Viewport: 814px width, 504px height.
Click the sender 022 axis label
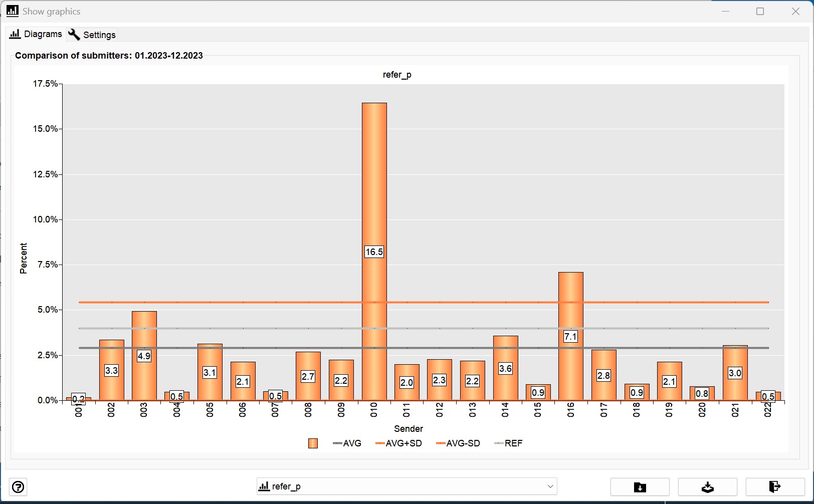pyautogui.click(x=768, y=410)
